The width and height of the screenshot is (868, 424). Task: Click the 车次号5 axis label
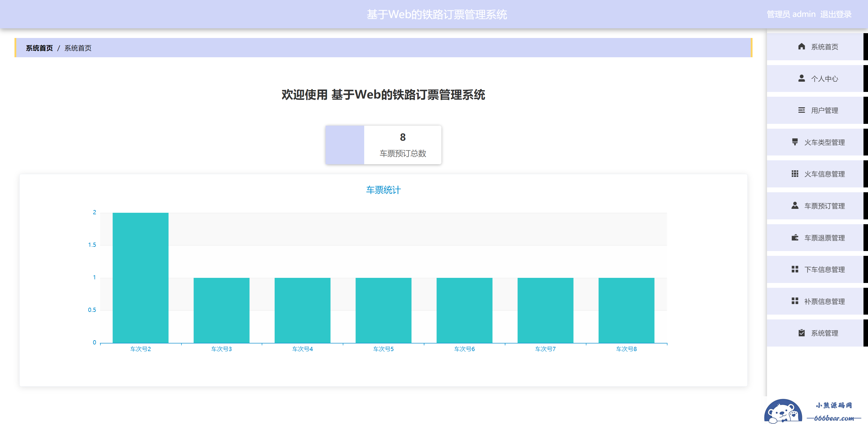(x=383, y=349)
